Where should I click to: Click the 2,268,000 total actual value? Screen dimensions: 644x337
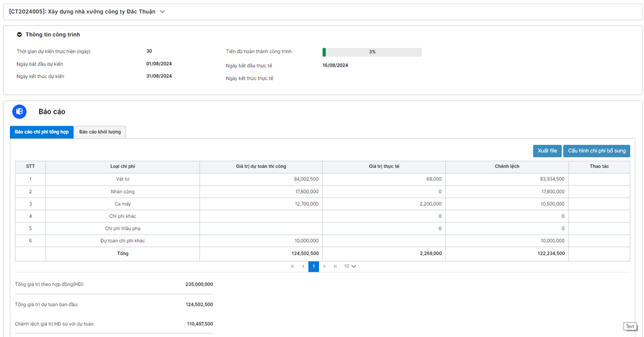(x=431, y=254)
